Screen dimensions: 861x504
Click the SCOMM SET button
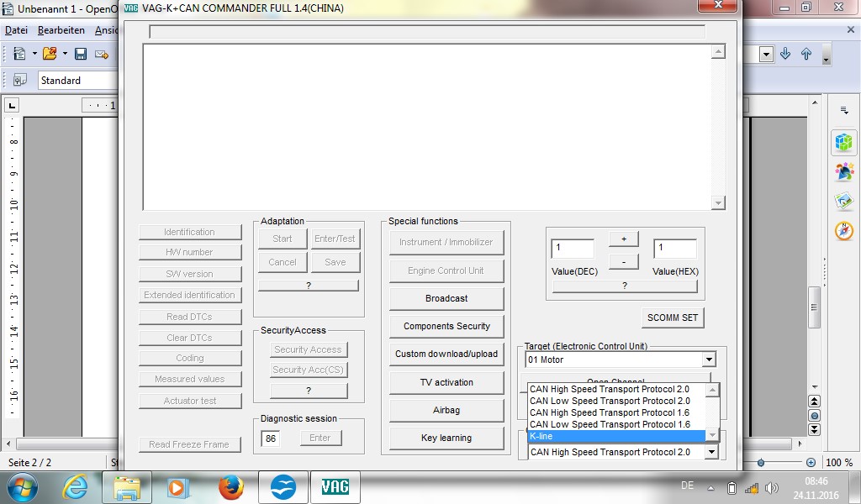point(673,318)
